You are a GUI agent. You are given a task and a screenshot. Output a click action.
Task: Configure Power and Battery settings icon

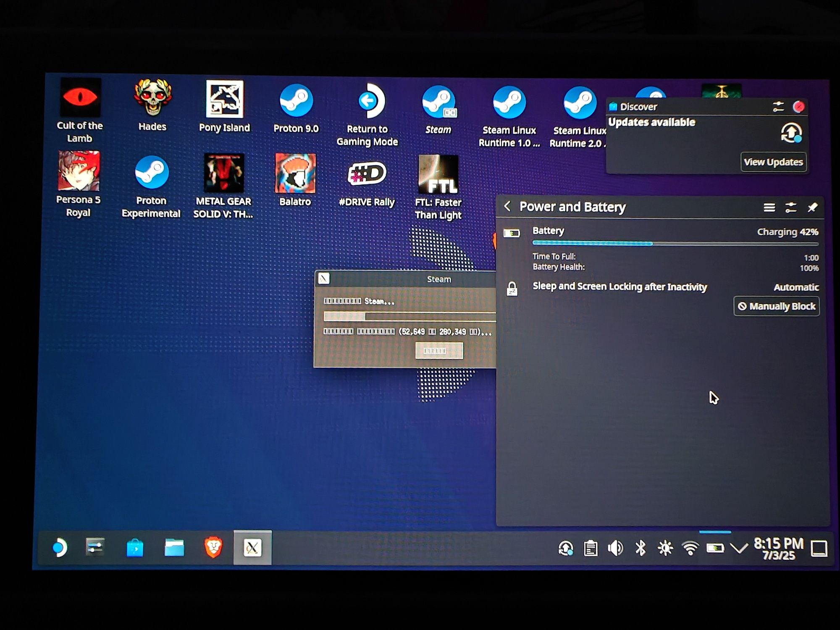[791, 207]
